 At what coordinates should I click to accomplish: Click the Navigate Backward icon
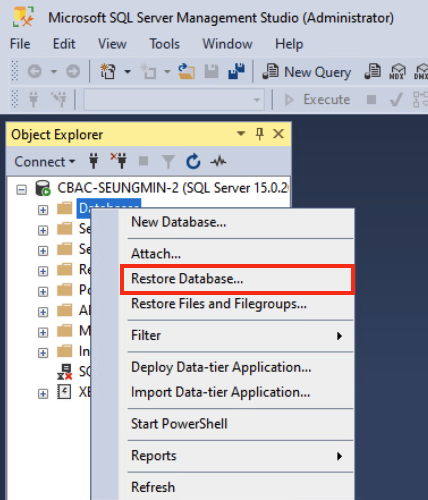click(x=35, y=71)
